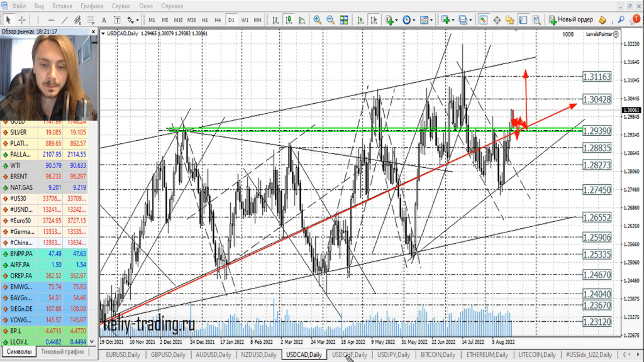Switch to the BITCOIN,Daily chart tab

438,355
